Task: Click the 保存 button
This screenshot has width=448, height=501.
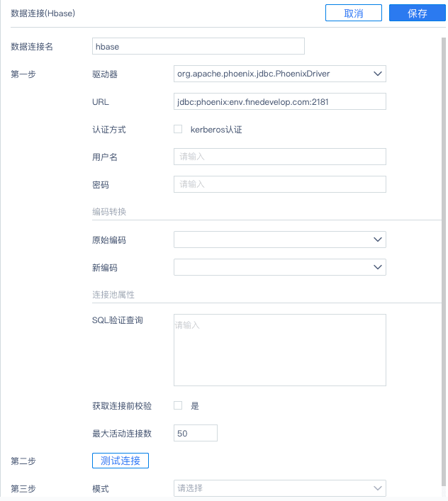Action: point(417,13)
